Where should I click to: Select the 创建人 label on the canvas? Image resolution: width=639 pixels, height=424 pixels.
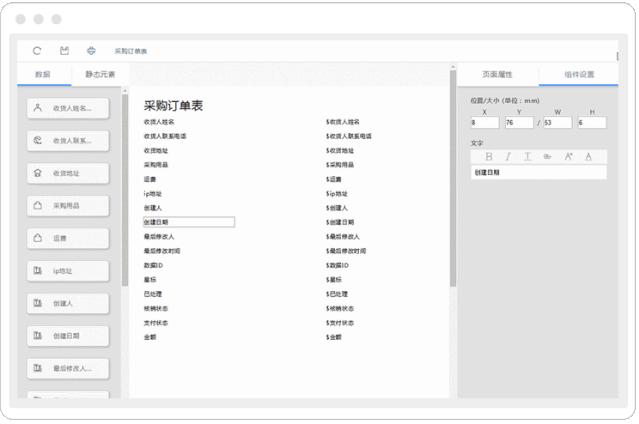[x=153, y=208]
